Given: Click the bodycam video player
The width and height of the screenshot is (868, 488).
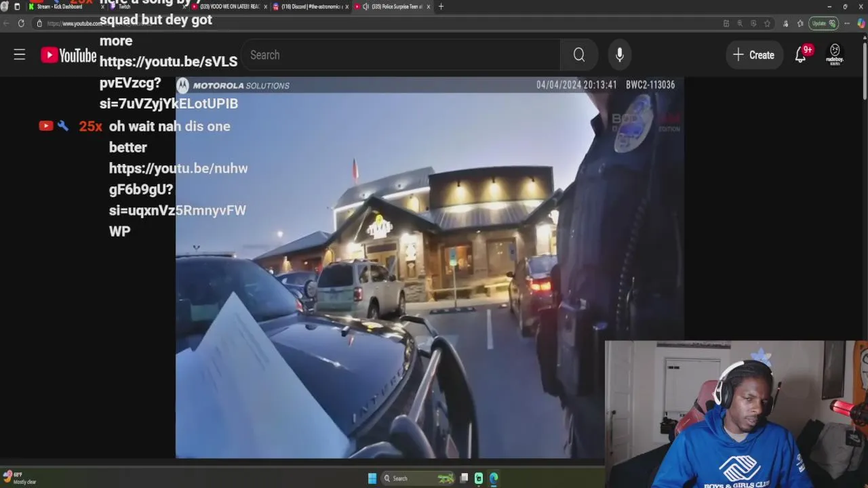Looking at the screenshot, I should tap(429, 268).
